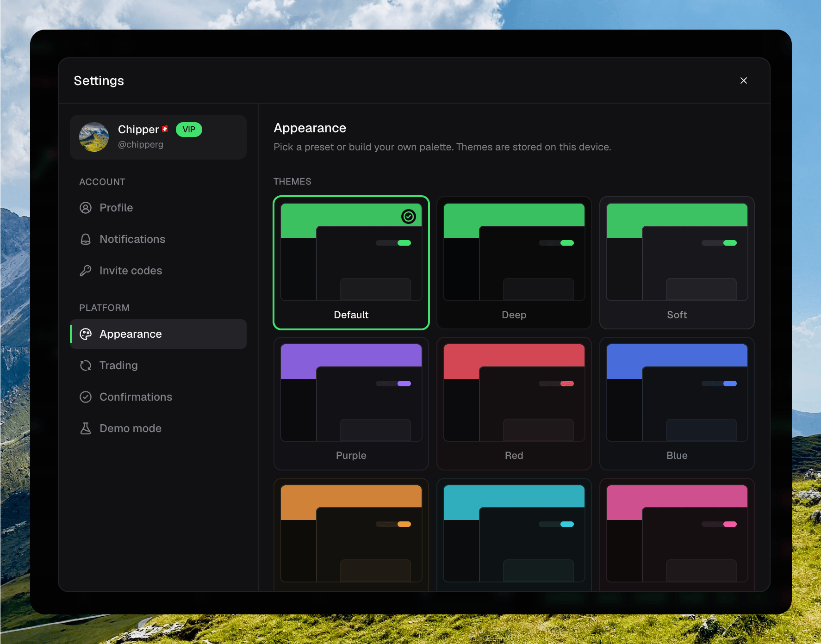The width and height of the screenshot is (821, 644).
Task: Click Chipper's avatar picture
Action: pyautogui.click(x=94, y=137)
